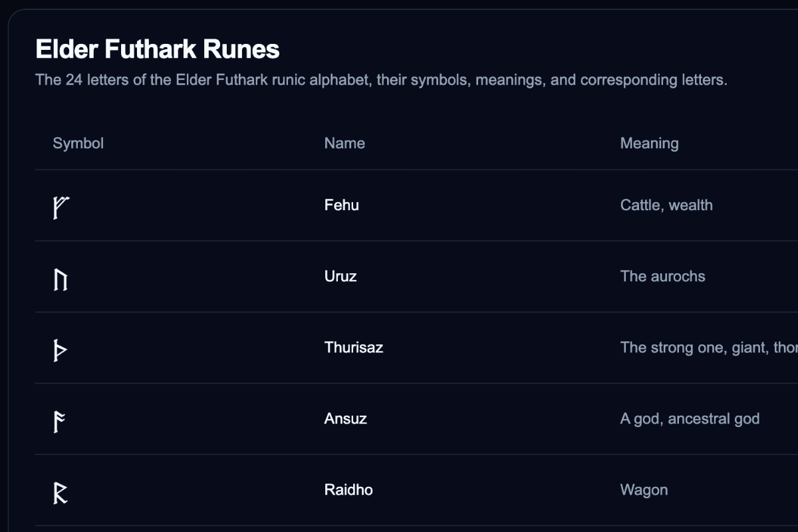Screen dimensions: 798x532
Task: Click the Uruz name cell
Action: (x=340, y=276)
